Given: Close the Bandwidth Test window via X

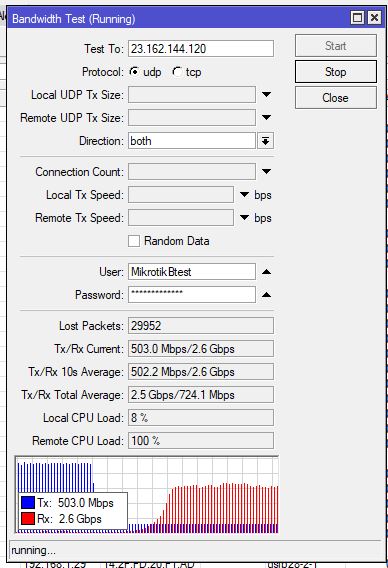Looking at the screenshot, I should [x=374, y=17].
